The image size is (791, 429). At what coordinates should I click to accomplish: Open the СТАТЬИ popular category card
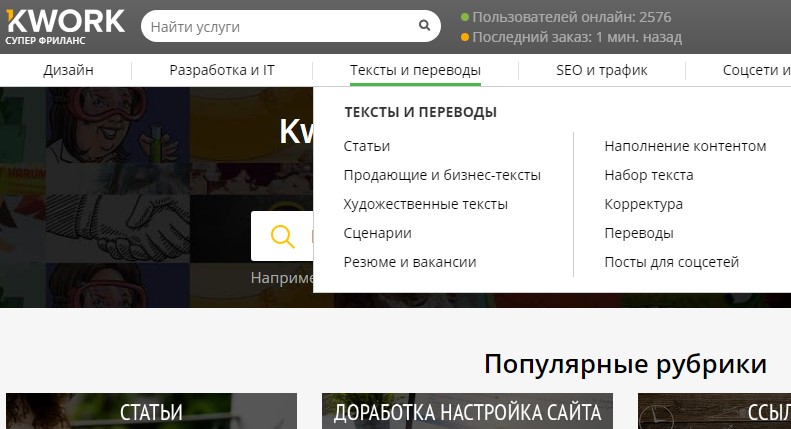[151, 411]
